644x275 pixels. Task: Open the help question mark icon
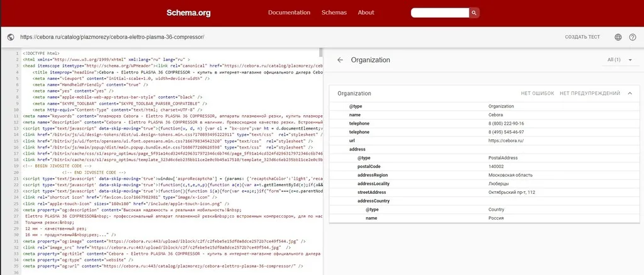tap(633, 37)
